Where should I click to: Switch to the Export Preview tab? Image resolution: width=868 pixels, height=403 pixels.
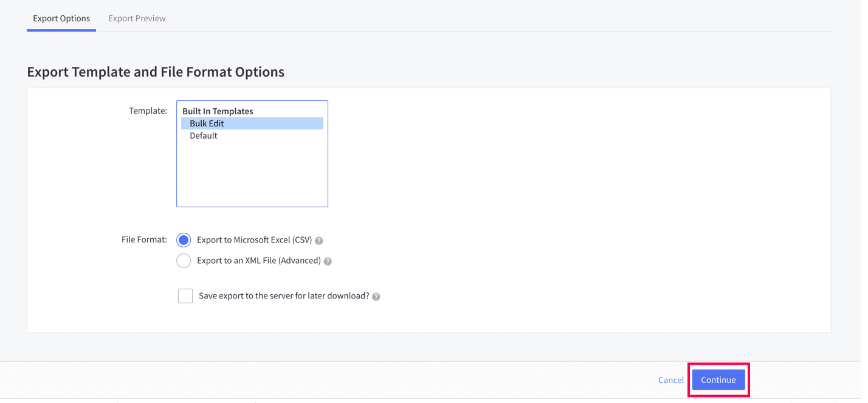137,18
